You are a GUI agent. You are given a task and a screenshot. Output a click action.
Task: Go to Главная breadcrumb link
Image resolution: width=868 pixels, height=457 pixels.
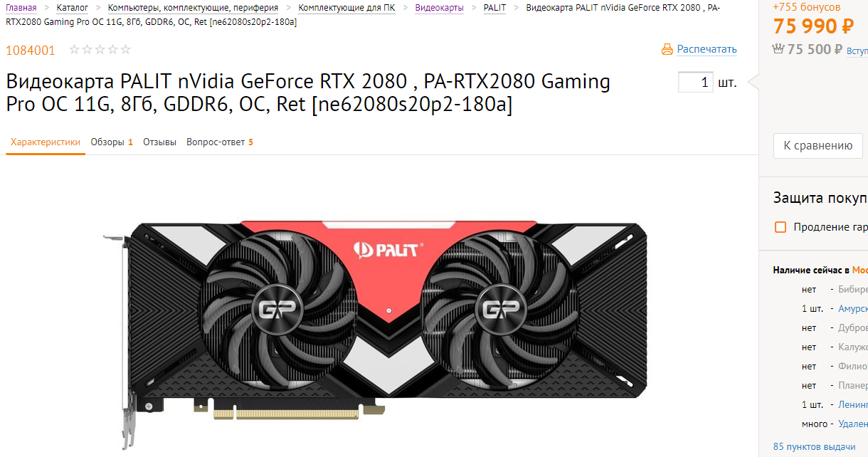point(21,8)
